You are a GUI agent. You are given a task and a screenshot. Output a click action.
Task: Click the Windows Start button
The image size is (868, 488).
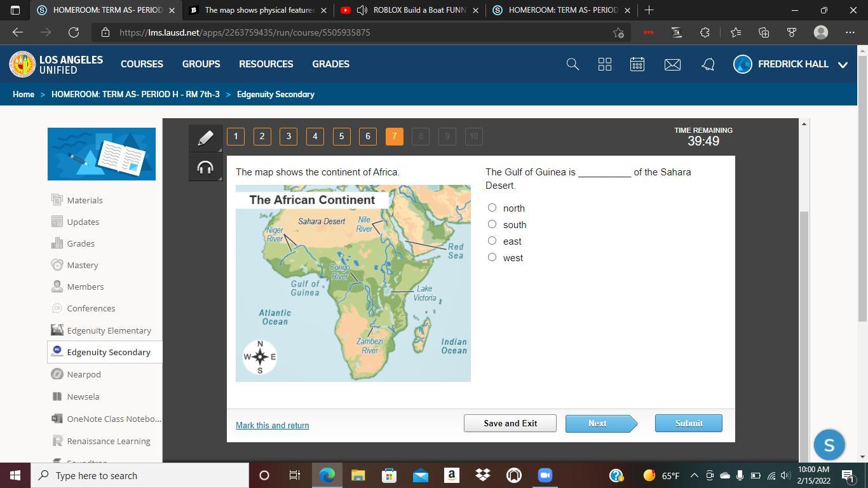(15, 475)
